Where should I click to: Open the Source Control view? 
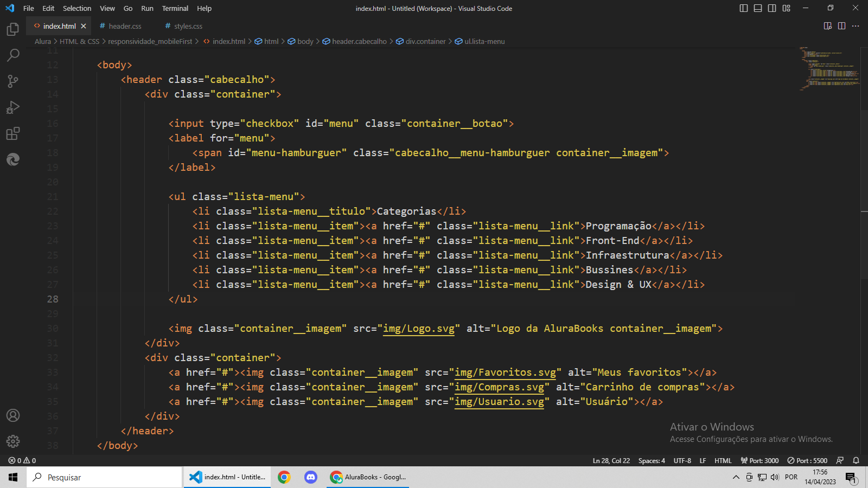tap(13, 81)
